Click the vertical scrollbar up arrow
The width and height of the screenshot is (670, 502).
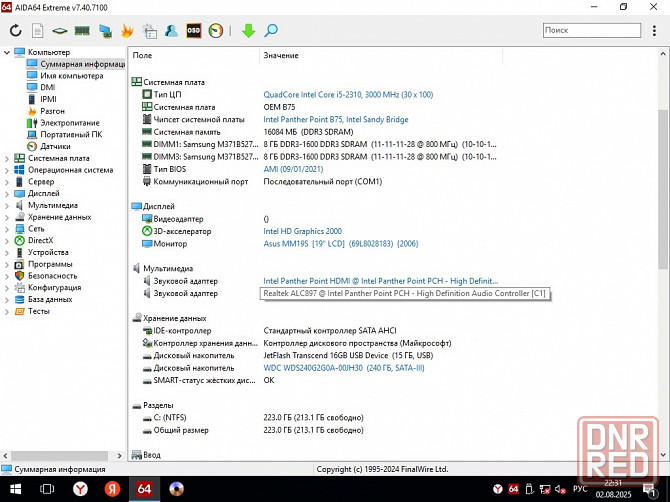pyautogui.click(x=663, y=54)
